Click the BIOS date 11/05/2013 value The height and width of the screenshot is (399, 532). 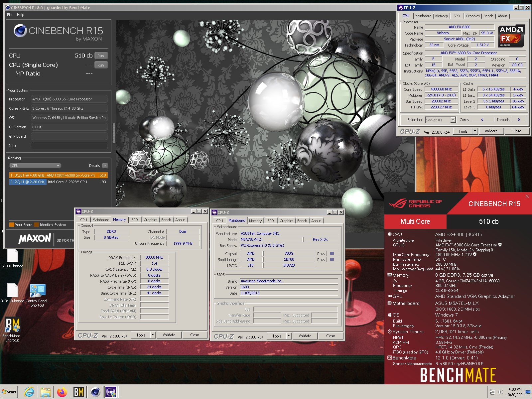point(289,293)
